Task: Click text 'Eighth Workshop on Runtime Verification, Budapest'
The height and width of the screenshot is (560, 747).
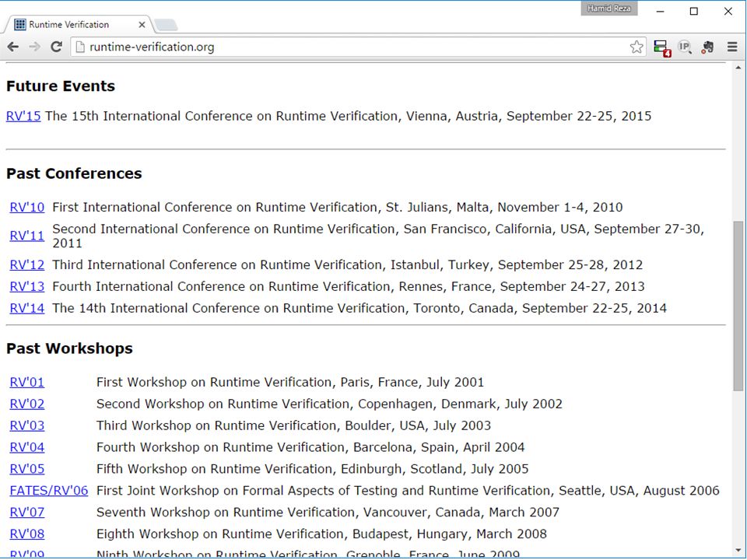Action: tap(252, 534)
